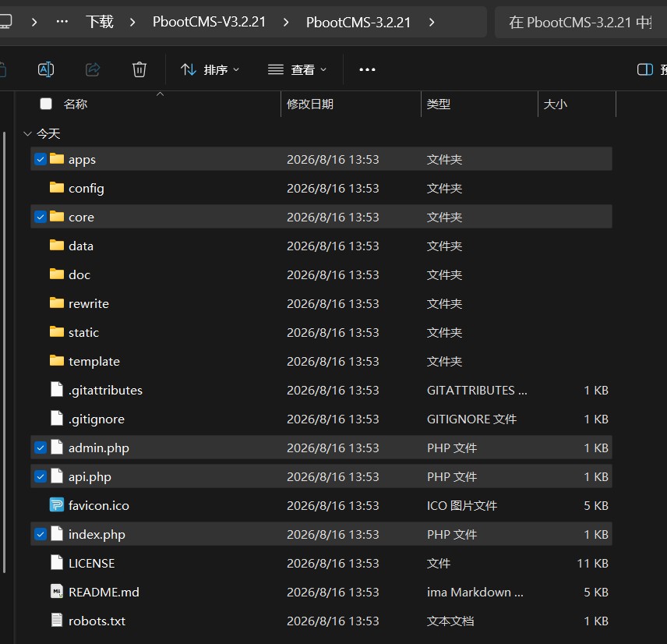Click the breadcrumb ellipsis for hidden folders

tap(62, 21)
